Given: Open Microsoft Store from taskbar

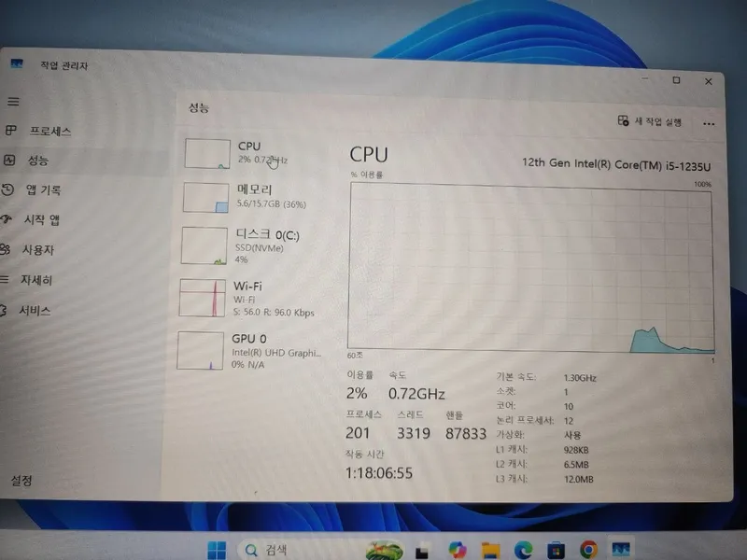Looking at the screenshot, I should pos(556,550).
